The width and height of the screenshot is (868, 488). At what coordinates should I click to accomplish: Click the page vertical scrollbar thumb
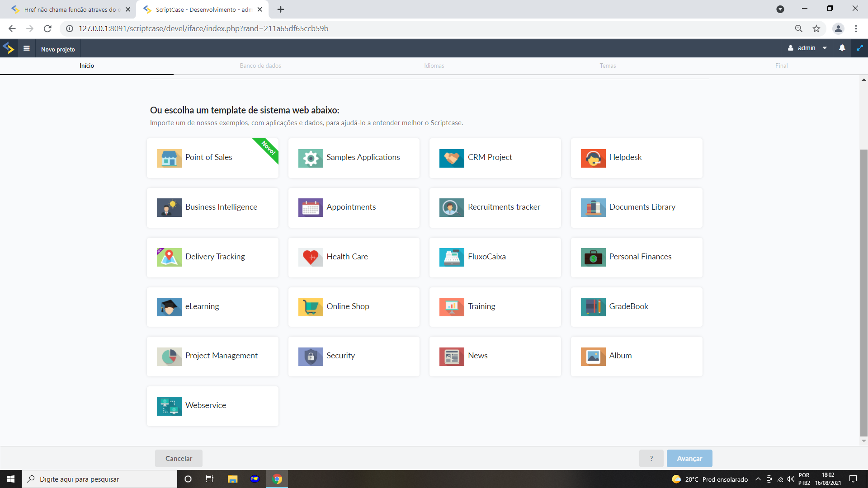863,292
